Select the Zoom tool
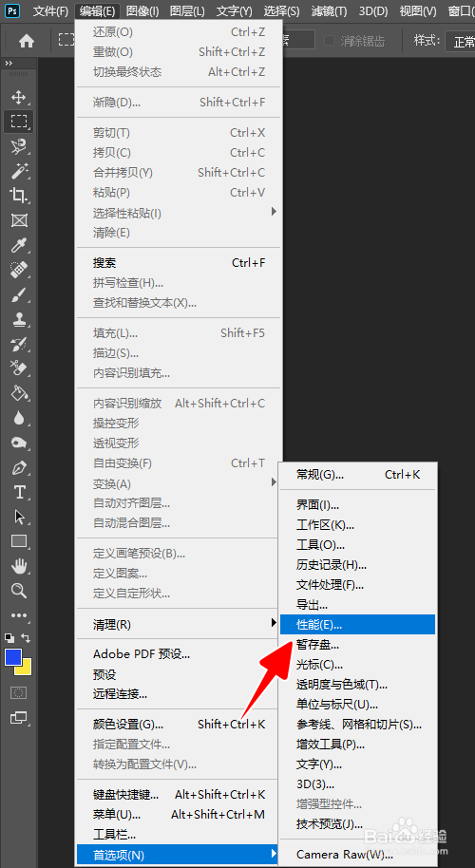Image resolution: width=475 pixels, height=868 pixels. click(x=19, y=591)
